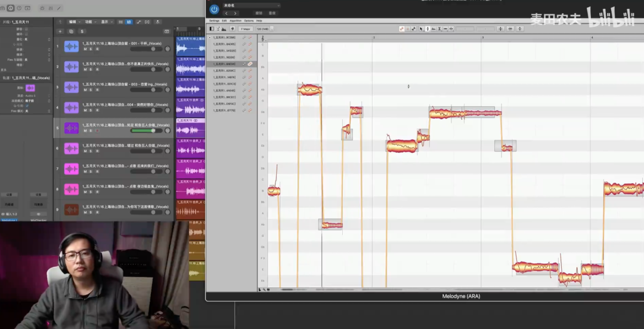This screenshot has width=644, height=329.
Task: Toggle the Melodyne track pane icon
Action: (x=212, y=29)
